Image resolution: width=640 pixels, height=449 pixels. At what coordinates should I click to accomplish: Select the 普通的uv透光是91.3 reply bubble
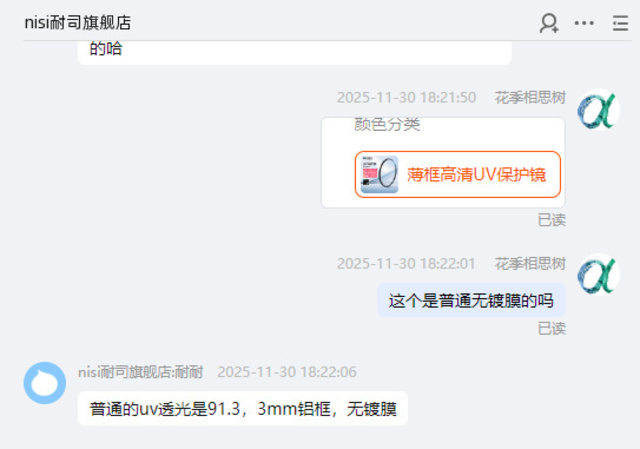click(x=243, y=409)
